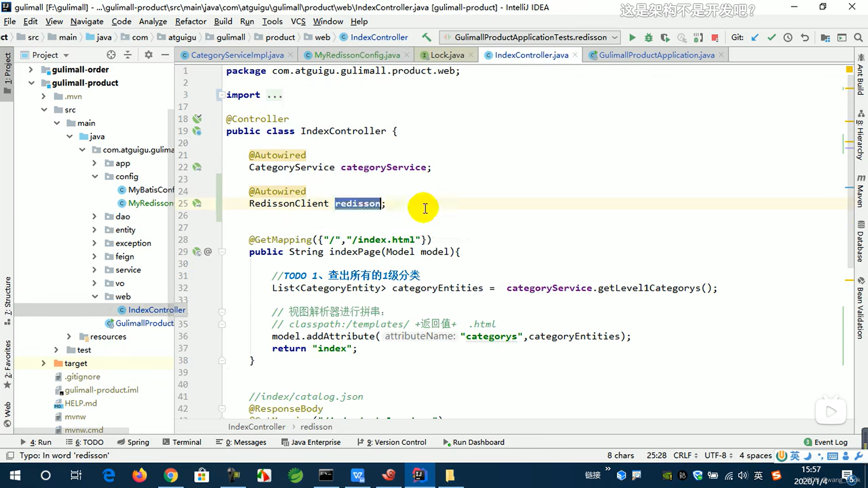Open the 6: TODO tool window

click(85, 442)
